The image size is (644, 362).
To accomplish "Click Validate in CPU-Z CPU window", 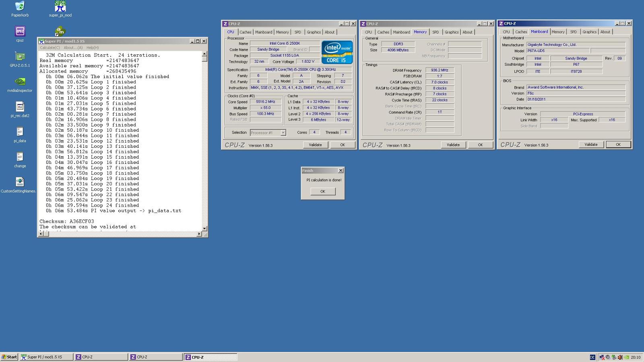I will (315, 145).
